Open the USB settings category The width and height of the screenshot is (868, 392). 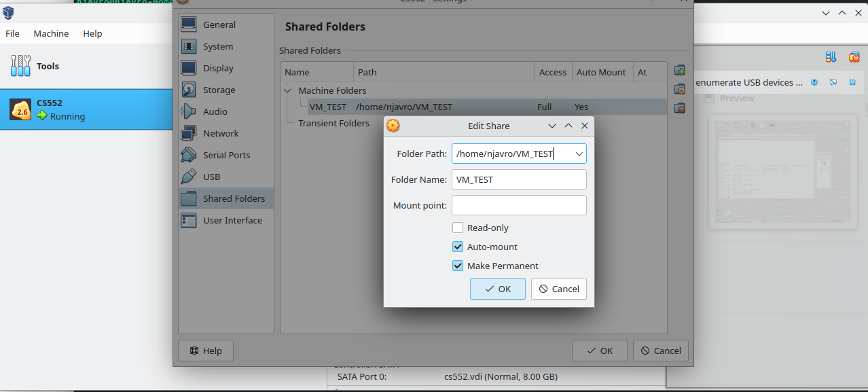pos(211,177)
